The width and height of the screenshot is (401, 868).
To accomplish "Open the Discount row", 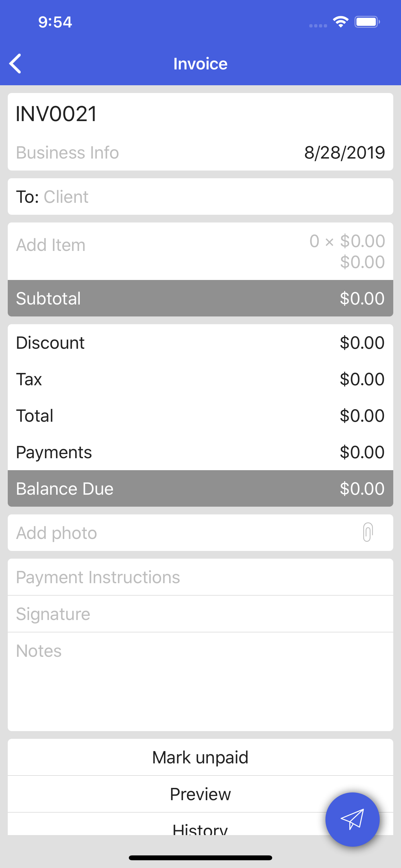I will pos(200,343).
